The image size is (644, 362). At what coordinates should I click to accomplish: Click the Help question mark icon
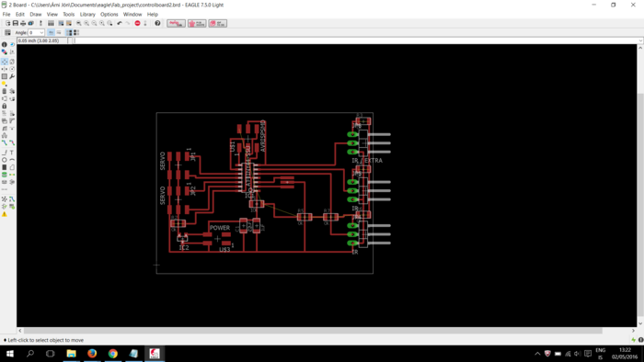157,23
